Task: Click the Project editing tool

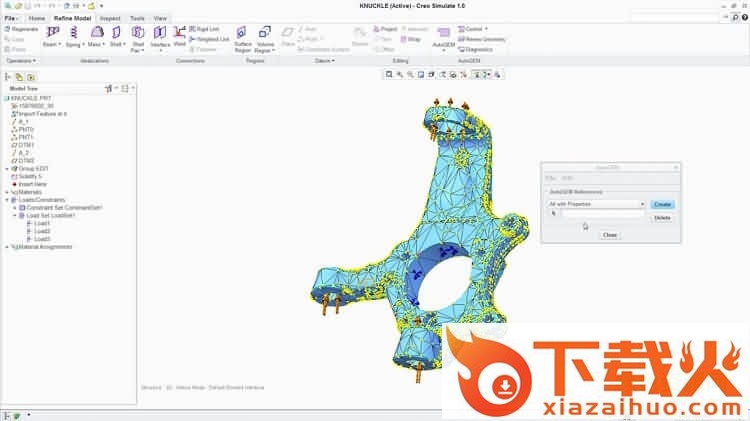Action: 386,29
